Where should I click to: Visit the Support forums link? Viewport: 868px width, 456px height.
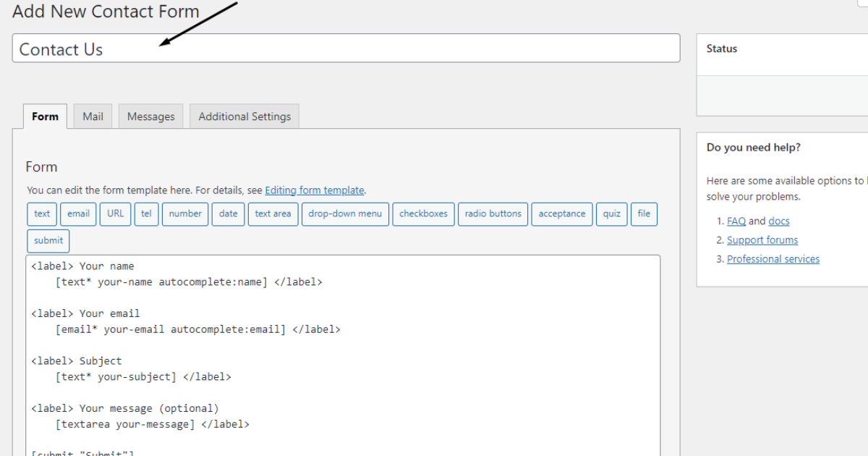point(762,240)
